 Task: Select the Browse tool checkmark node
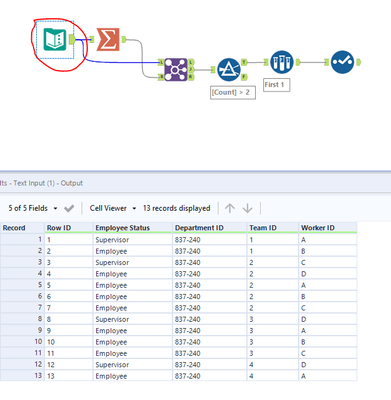343,62
